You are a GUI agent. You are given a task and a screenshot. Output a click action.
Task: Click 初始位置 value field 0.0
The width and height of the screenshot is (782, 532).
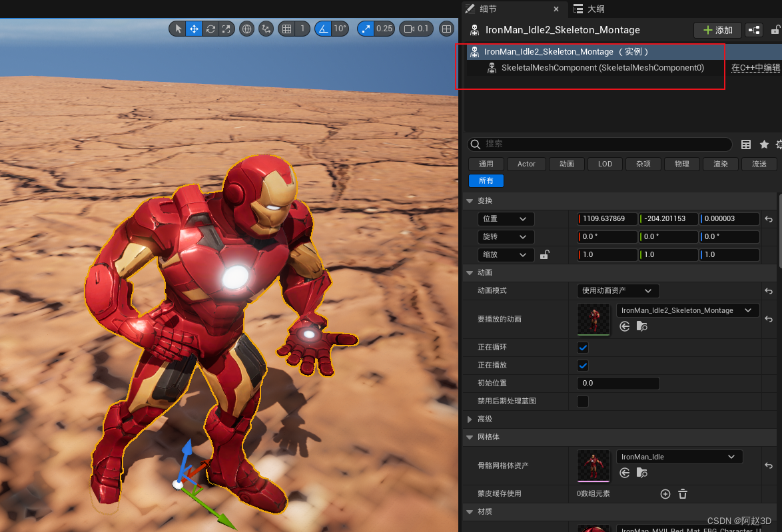coord(618,384)
